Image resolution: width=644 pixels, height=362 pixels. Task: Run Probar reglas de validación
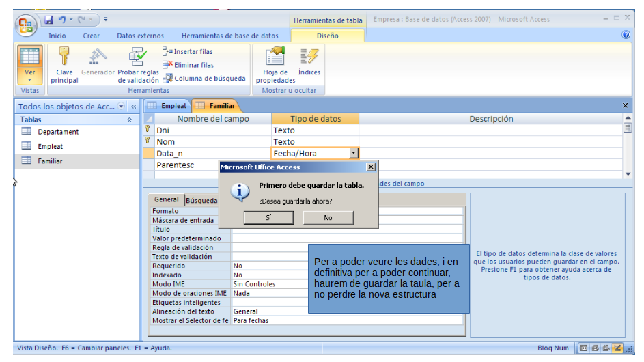pyautogui.click(x=138, y=65)
